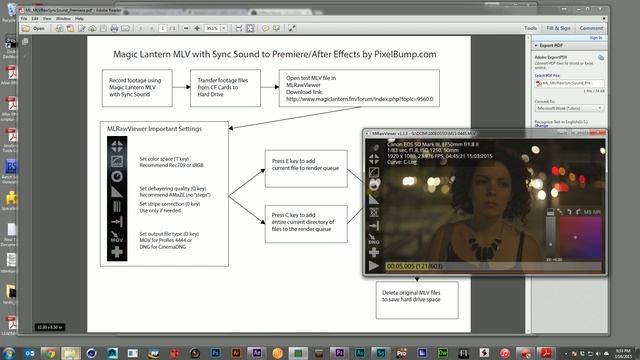Click the email envelope icon in toolbar

tap(125, 29)
